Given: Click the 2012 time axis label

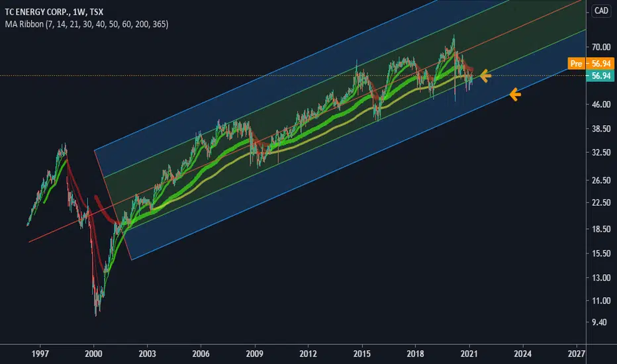Looking at the screenshot, I should click(x=308, y=354).
